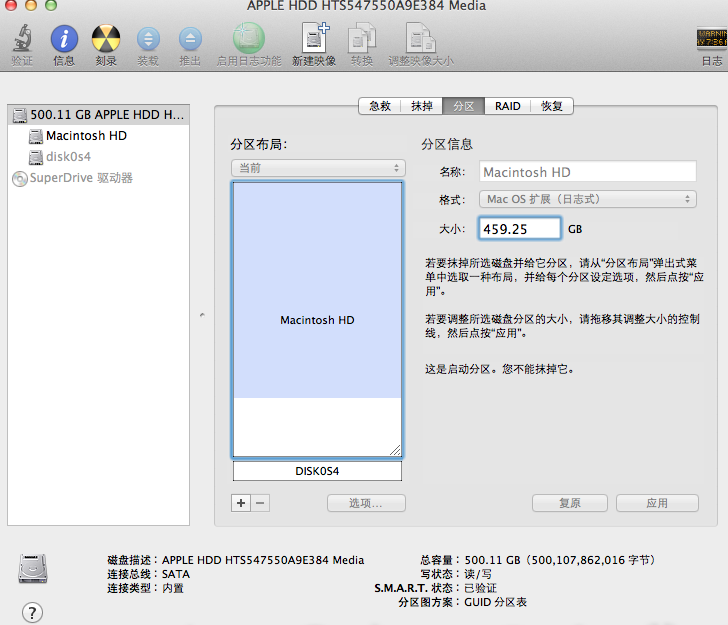The height and width of the screenshot is (625, 728).
Task: Click the 装载 mount toolbar icon
Action: click(148, 39)
